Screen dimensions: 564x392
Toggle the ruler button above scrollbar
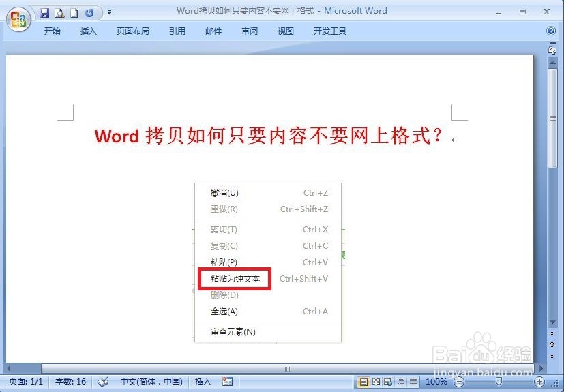click(552, 50)
